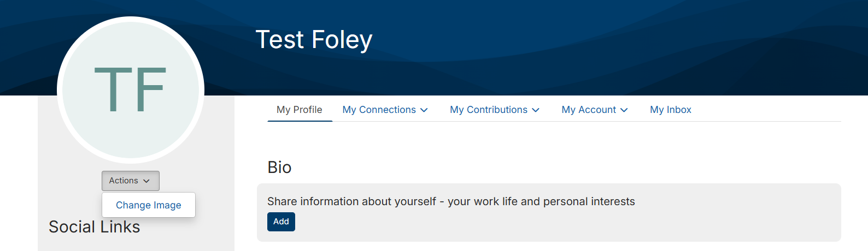Viewport: 868px width, 251px height.
Task: Expand the chevron beside My Account
Action: click(624, 110)
